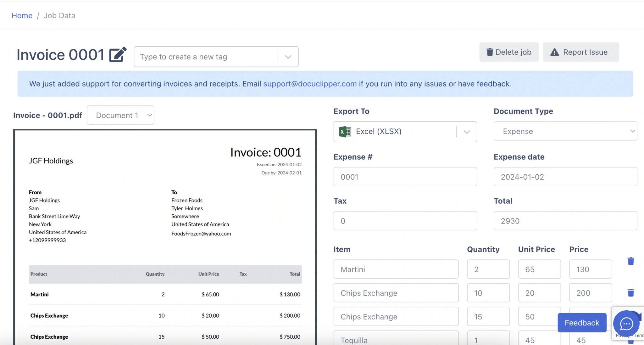Delete the Martini line item via trash icon
This screenshot has width=644, height=345.
630,261
